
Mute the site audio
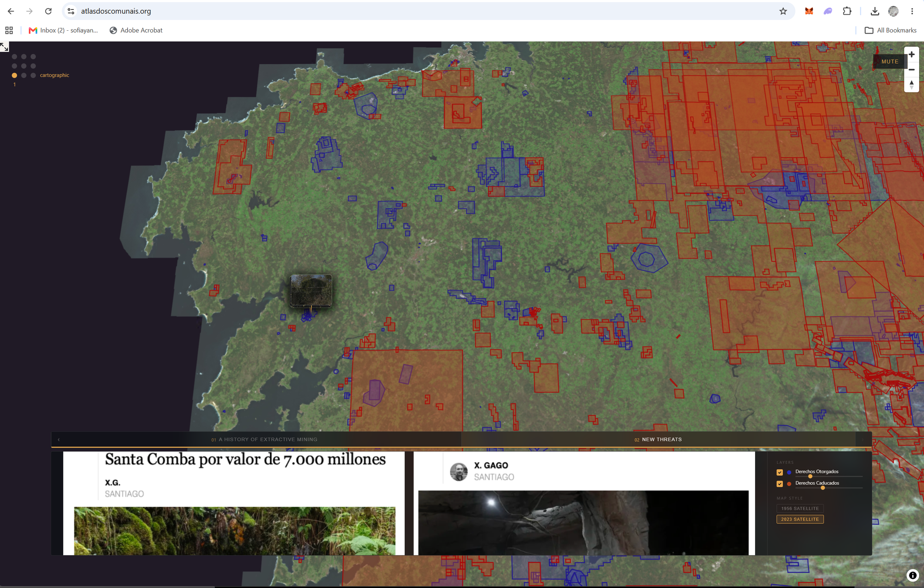coord(890,61)
